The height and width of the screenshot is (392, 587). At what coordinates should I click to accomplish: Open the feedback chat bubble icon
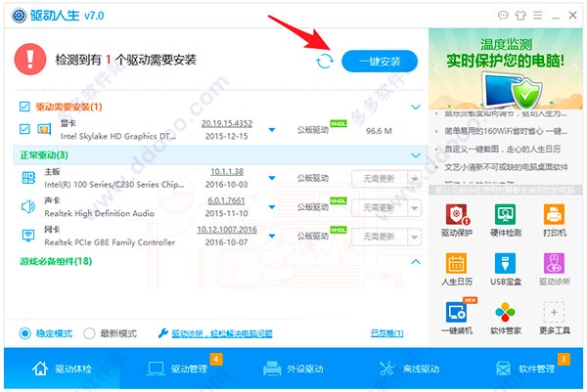click(x=503, y=16)
